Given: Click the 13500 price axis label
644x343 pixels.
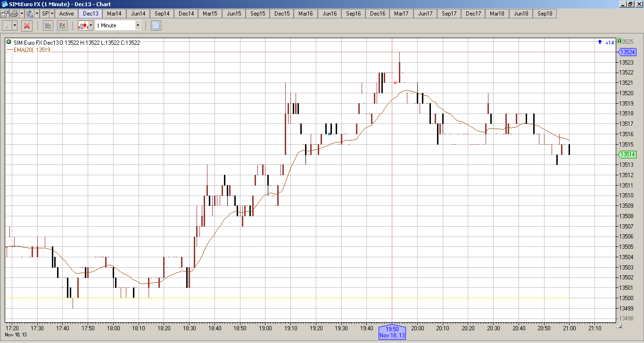Looking at the screenshot, I should (x=627, y=298).
